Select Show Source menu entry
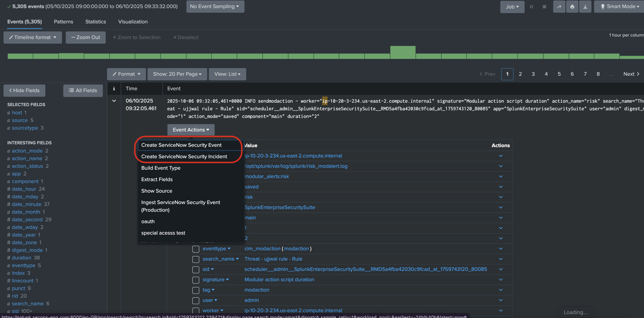The width and height of the screenshot is (644, 318). point(191,191)
